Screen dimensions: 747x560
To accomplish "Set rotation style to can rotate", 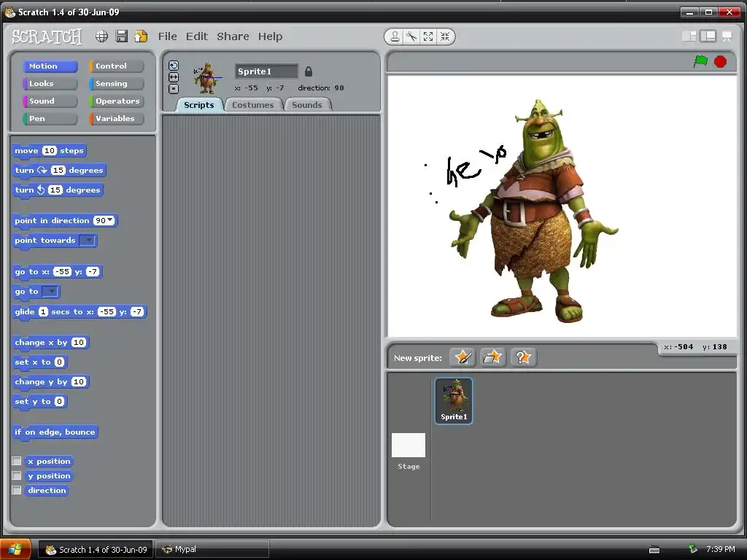I will [174, 66].
